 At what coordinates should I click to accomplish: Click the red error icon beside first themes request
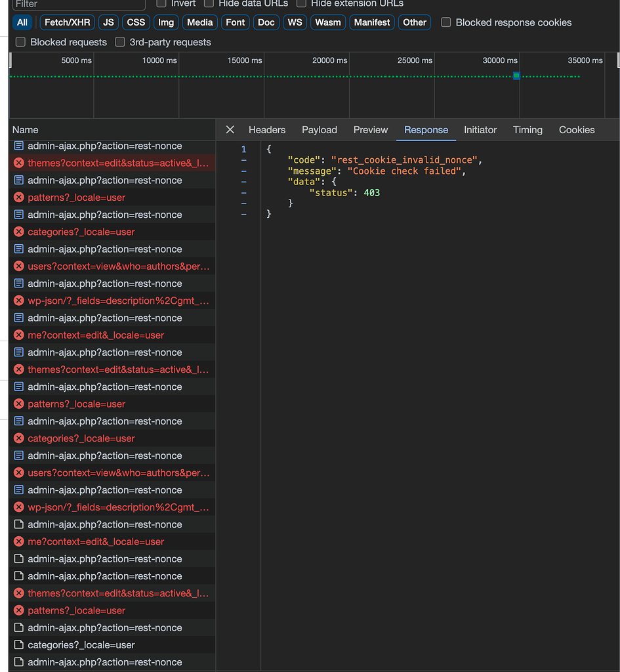coord(19,163)
